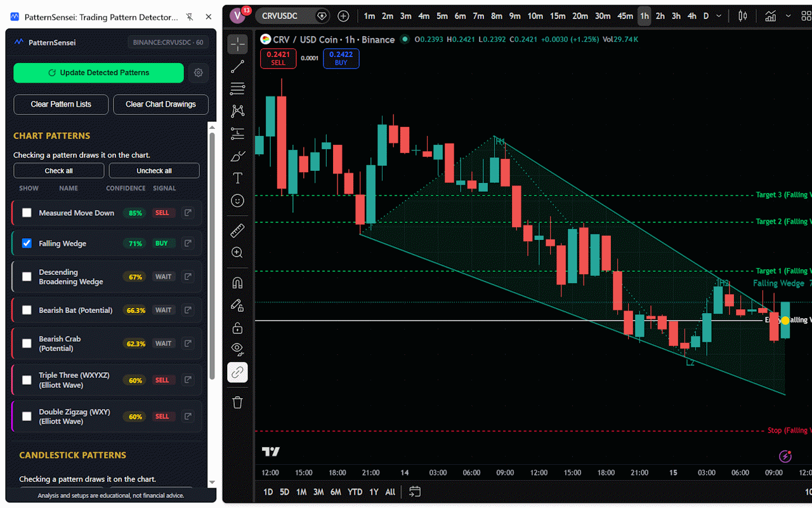The width and height of the screenshot is (812, 508).
Task: Select the trend line drawing tool
Action: [237, 67]
